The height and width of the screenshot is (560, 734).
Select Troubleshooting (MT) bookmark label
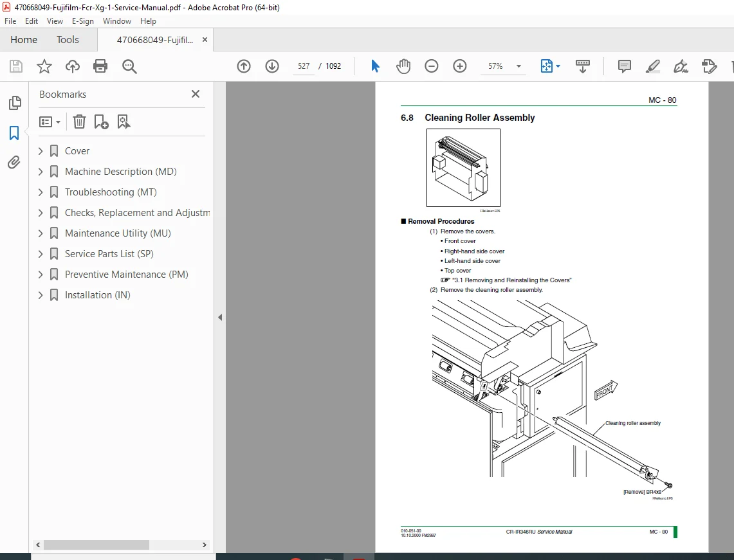point(111,192)
